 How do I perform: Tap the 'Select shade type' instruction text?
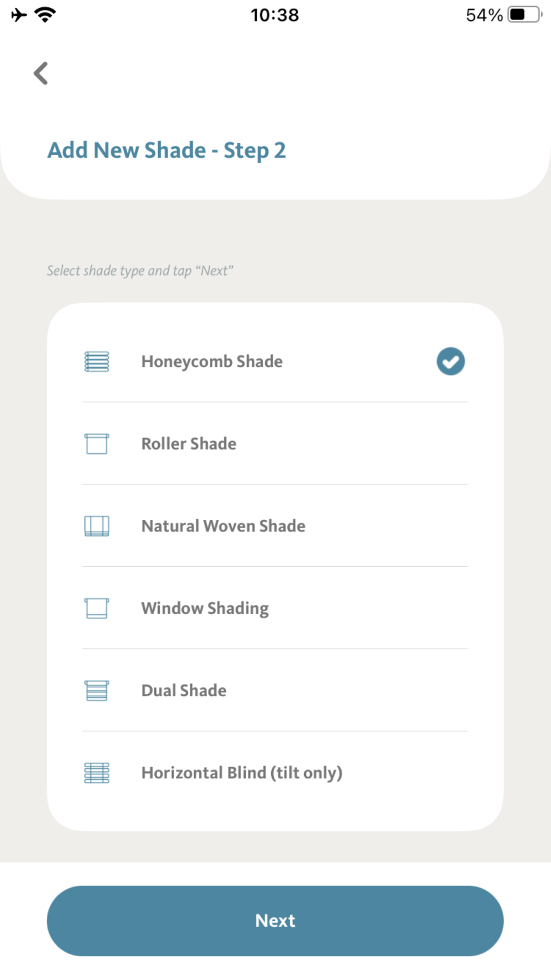(x=140, y=271)
